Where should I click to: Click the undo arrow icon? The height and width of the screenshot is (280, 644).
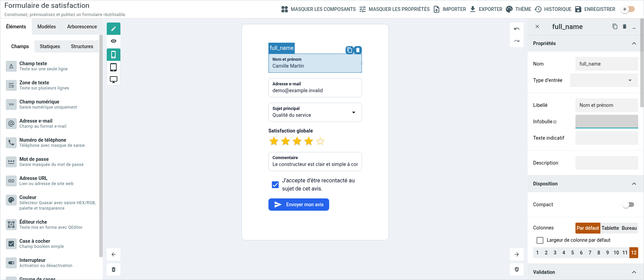point(517,29)
